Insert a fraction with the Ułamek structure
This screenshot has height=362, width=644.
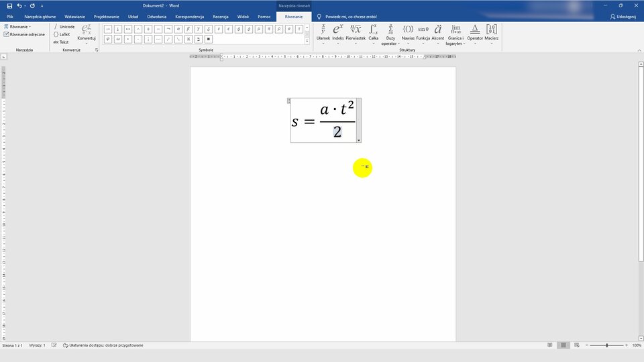coord(323,32)
